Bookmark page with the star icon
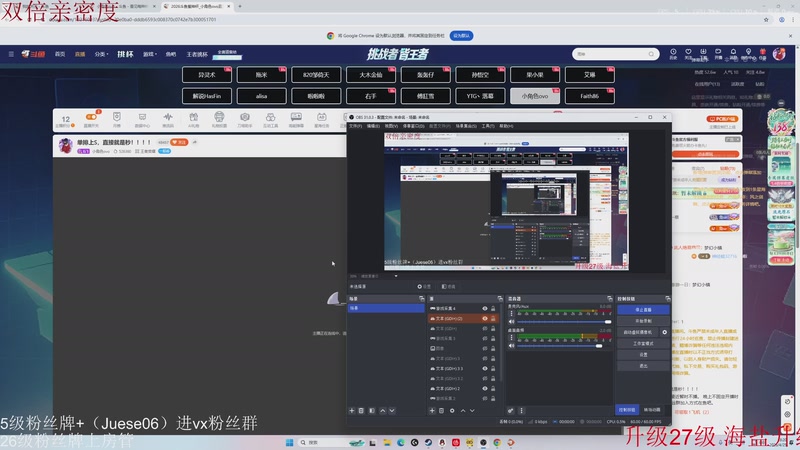 click(x=766, y=20)
